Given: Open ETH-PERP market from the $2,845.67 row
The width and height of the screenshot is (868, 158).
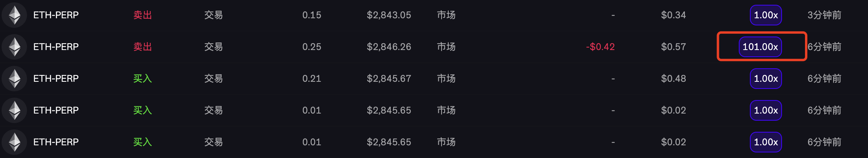Looking at the screenshot, I should (56, 79).
